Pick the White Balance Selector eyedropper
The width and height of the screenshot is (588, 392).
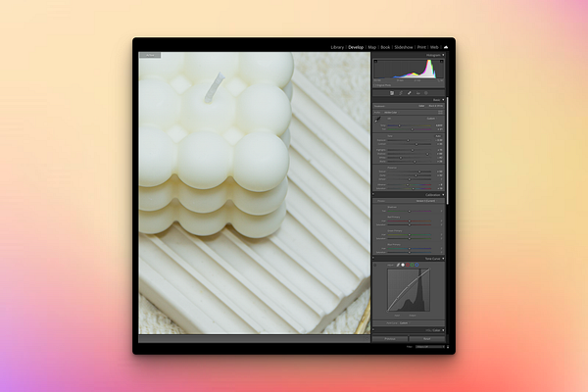click(377, 120)
